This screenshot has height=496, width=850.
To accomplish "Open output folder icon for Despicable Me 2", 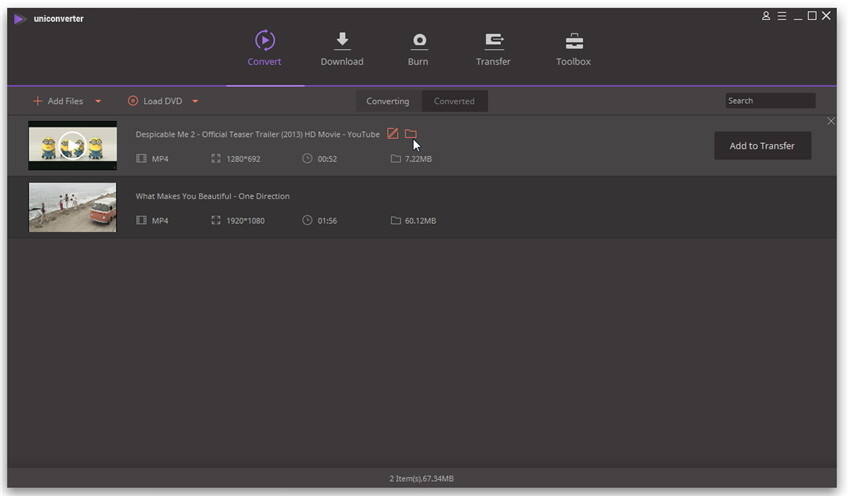I will click(411, 133).
